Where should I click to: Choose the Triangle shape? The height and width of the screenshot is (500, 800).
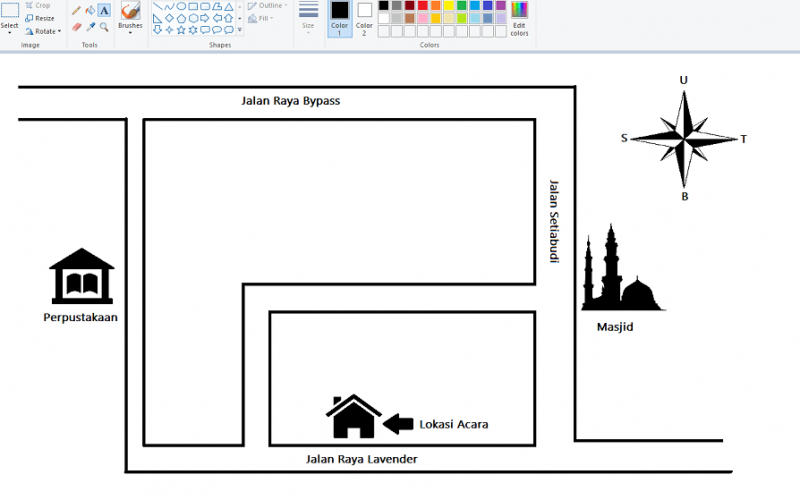(229, 7)
